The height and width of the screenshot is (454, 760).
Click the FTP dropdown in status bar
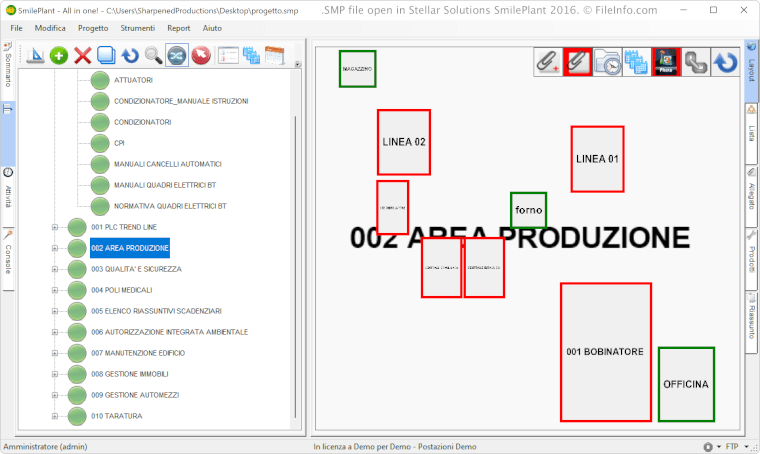click(733, 446)
